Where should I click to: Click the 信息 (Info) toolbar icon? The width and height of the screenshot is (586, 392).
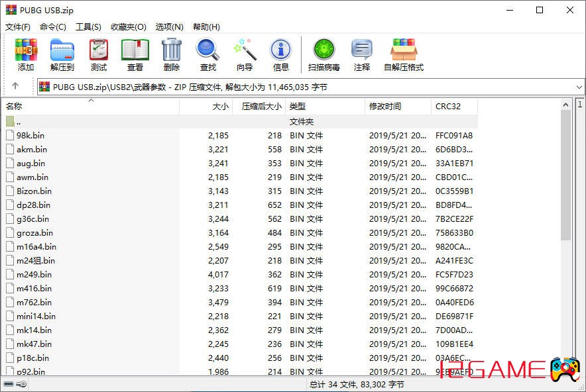pyautogui.click(x=280, y=54)
